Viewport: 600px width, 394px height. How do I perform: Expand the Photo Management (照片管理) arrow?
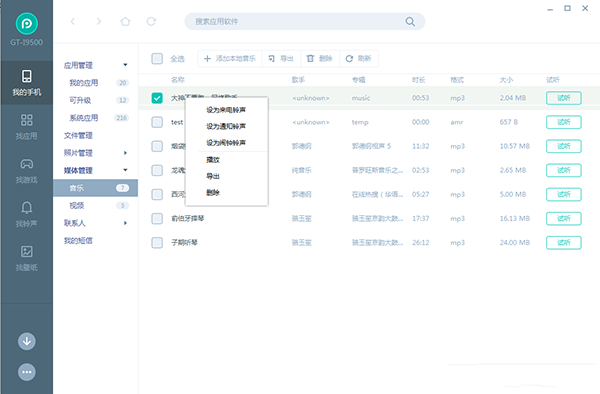[x=125, y=153]
